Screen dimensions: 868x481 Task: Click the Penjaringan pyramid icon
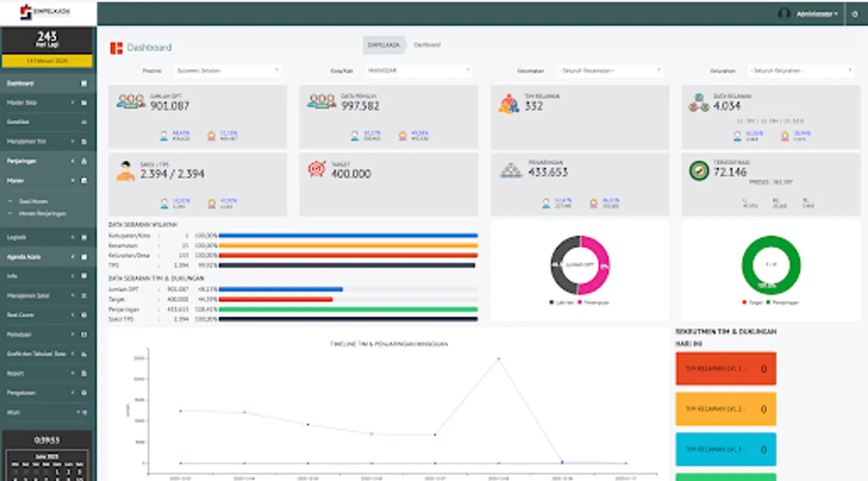[x=511, y=170]
